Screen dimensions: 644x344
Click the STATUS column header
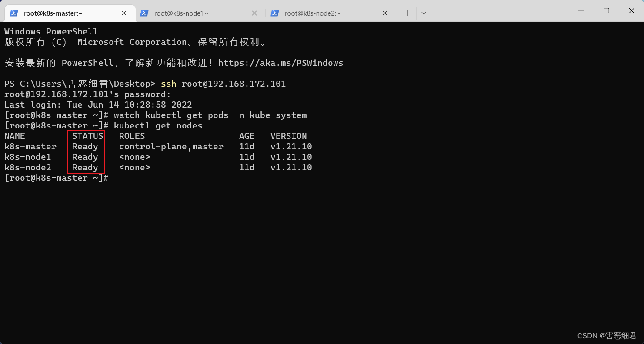pos(88,136)
